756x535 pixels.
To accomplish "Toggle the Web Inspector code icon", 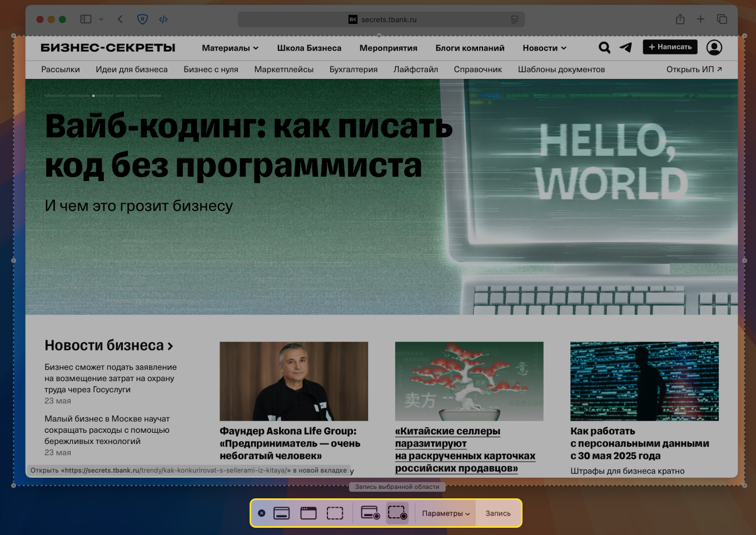I will (163, 19).
